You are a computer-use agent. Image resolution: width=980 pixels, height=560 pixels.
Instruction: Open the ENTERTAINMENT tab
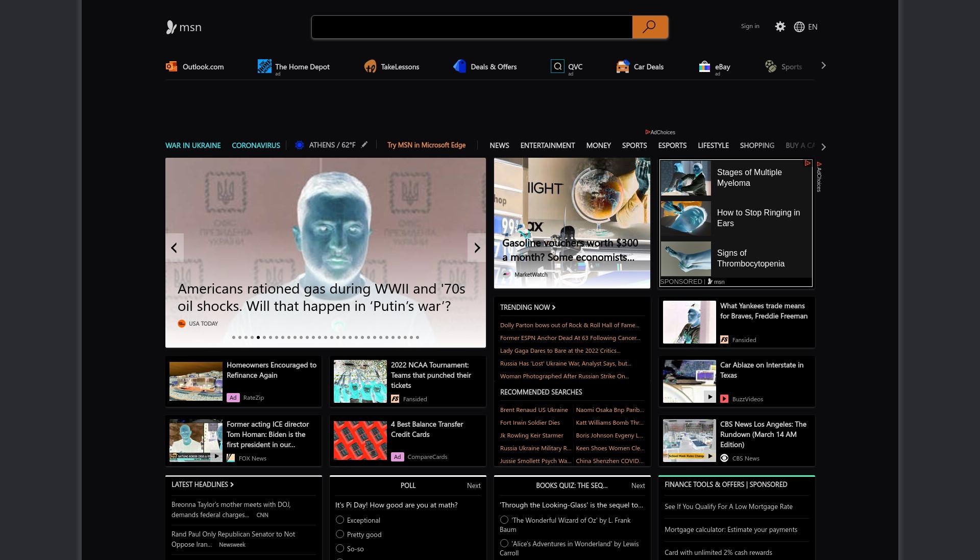tap(548, 145)
